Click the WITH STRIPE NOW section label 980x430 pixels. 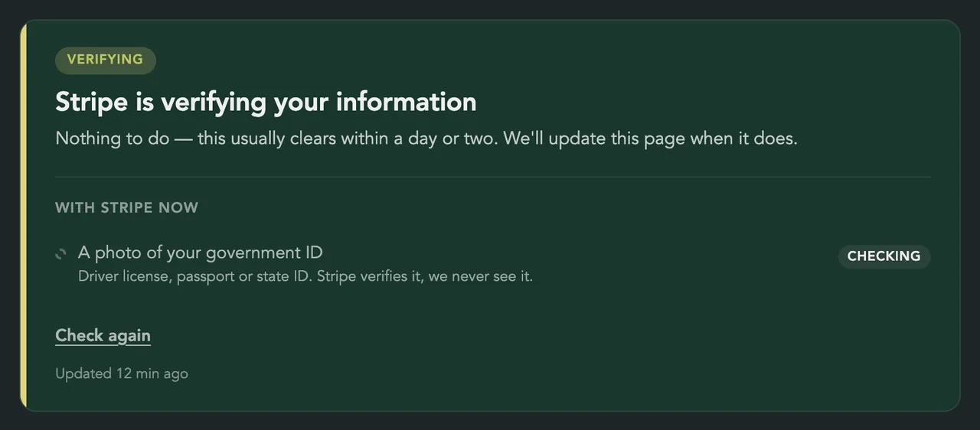pos(126,207)
